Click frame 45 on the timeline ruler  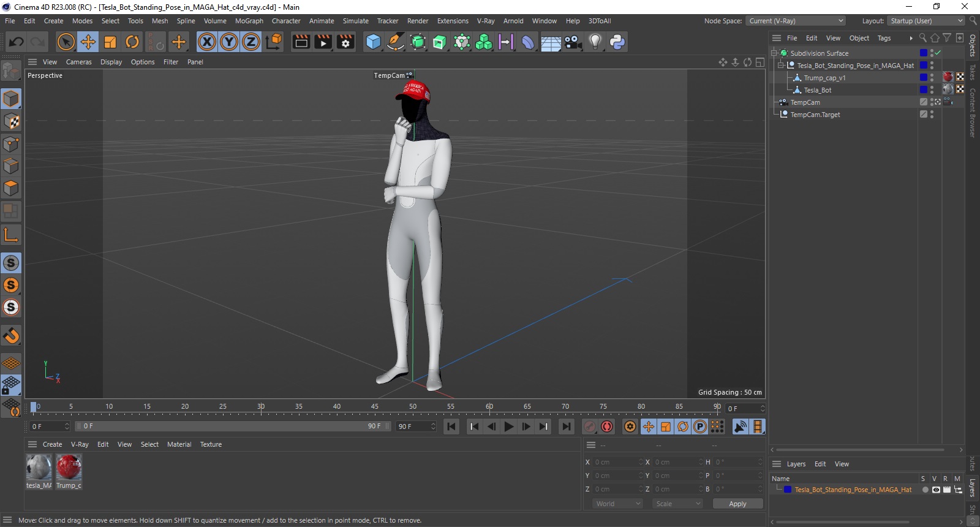pyautogui.click(x=375, y=407)
